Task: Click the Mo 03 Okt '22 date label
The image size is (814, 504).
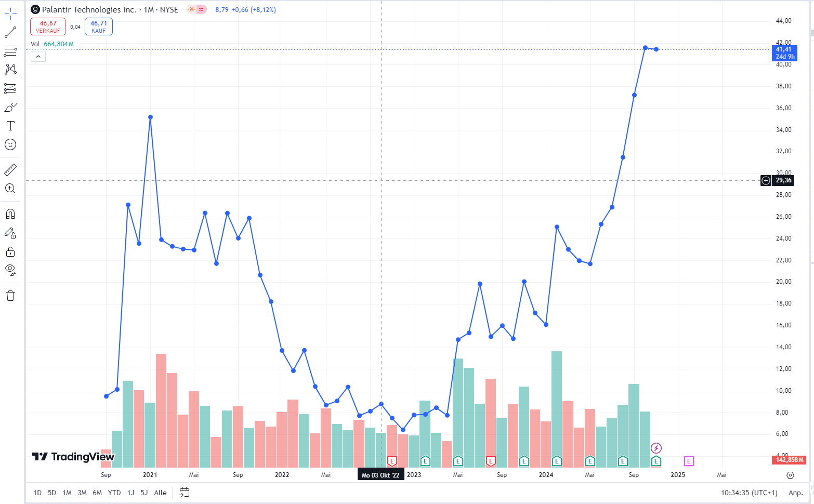Action: [x=380, y=475]
